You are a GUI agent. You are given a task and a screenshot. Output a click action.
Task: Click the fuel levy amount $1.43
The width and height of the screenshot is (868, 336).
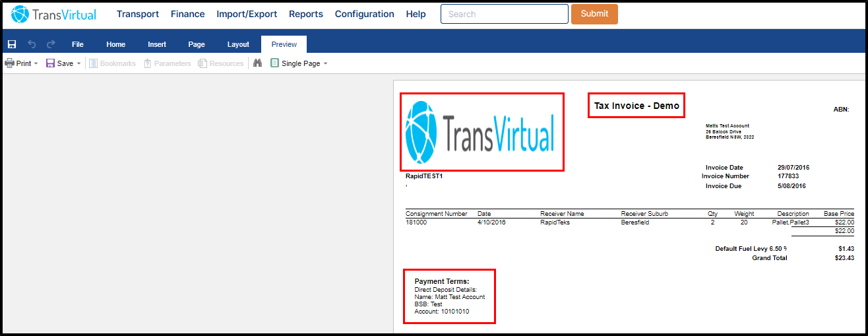(x=846, y=249)
